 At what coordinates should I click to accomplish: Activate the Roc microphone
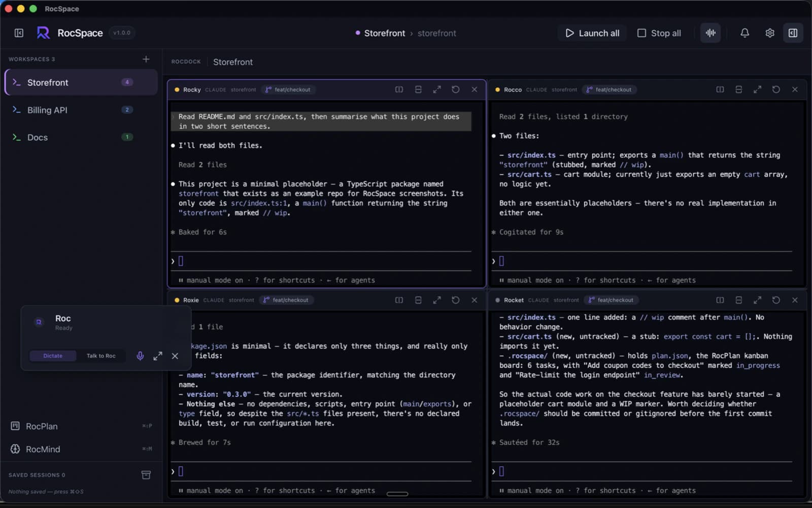click(140, 356)
